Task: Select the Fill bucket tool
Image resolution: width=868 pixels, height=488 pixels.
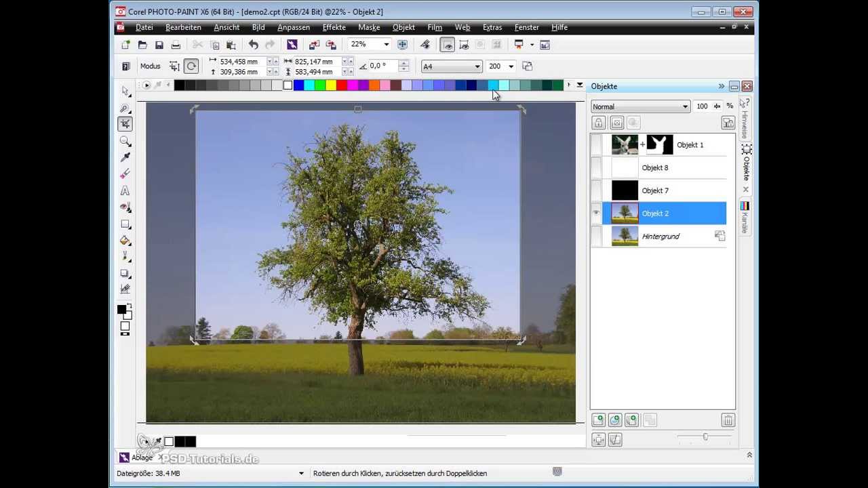Action: (125, 240)
